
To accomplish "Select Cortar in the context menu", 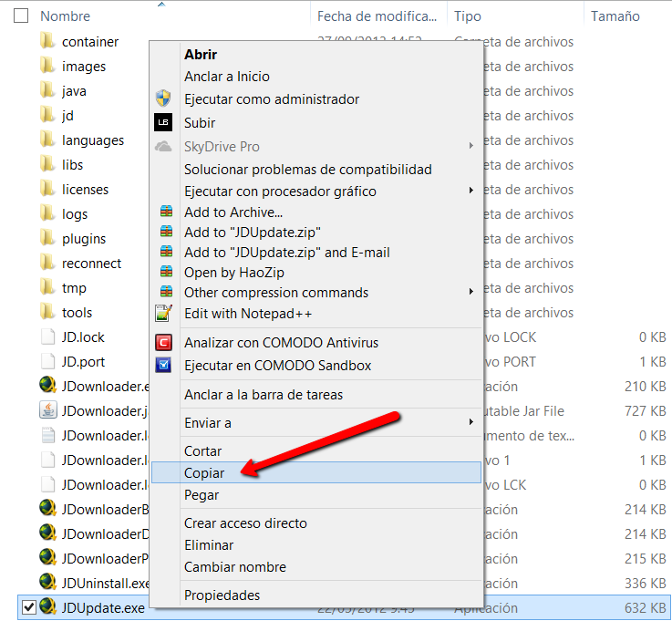I will [x=202, y=450].
